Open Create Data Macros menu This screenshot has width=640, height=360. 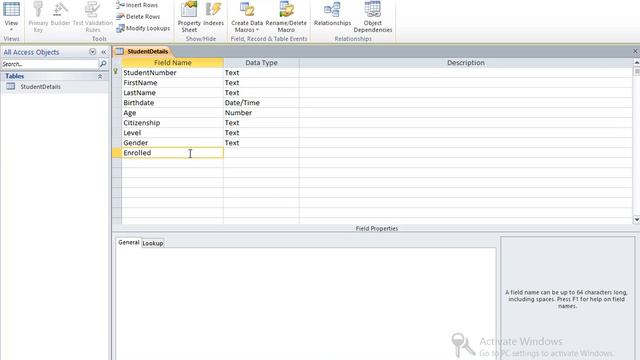(247, 17)
